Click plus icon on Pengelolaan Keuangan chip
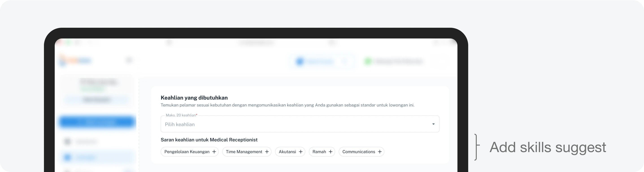 [214, 152]
